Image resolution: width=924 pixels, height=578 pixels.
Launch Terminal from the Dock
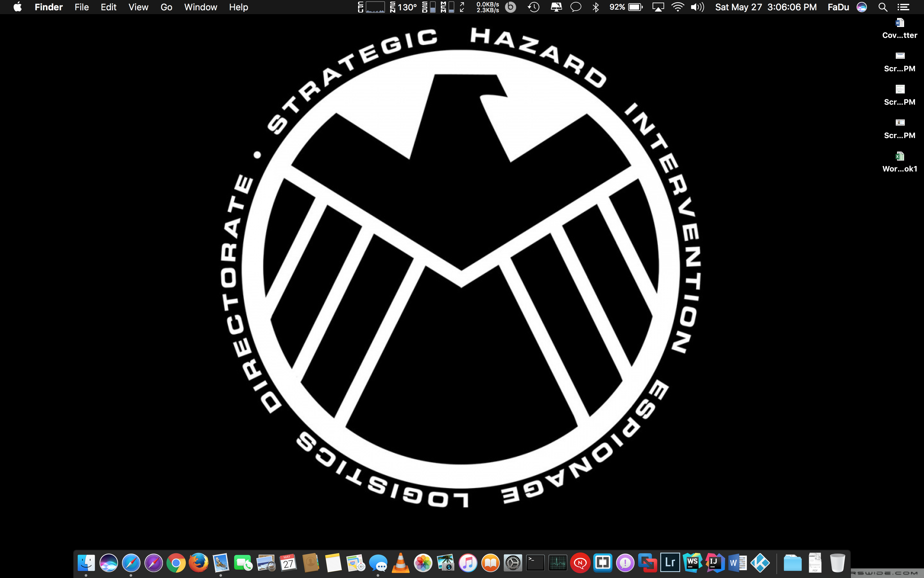click(535, 563)
